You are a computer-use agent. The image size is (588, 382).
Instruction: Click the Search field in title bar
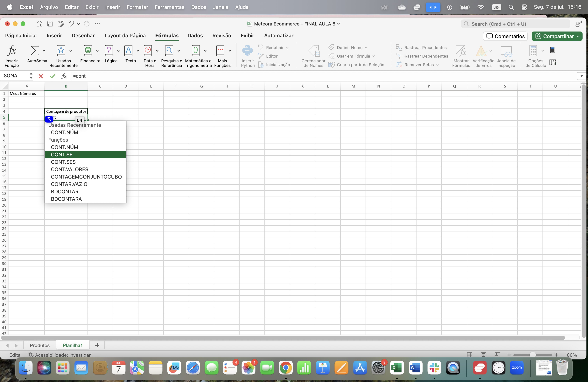pos(516,24)
